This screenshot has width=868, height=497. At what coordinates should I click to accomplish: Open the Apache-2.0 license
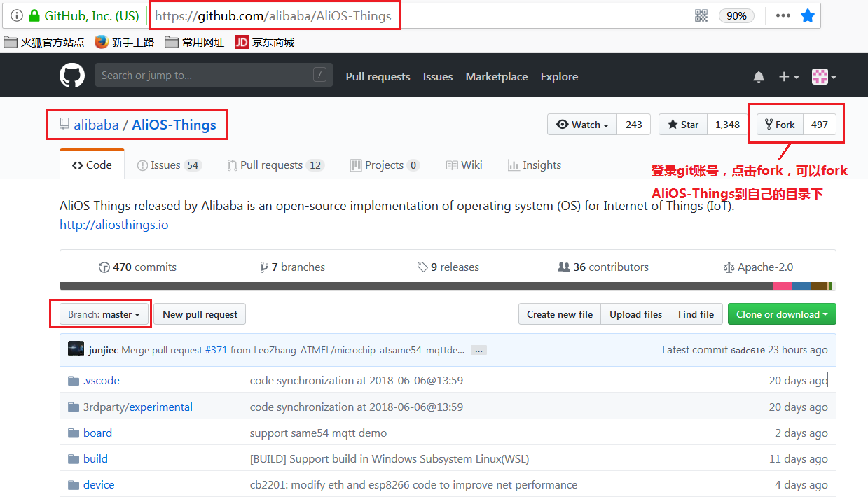(x=758, y=267)
